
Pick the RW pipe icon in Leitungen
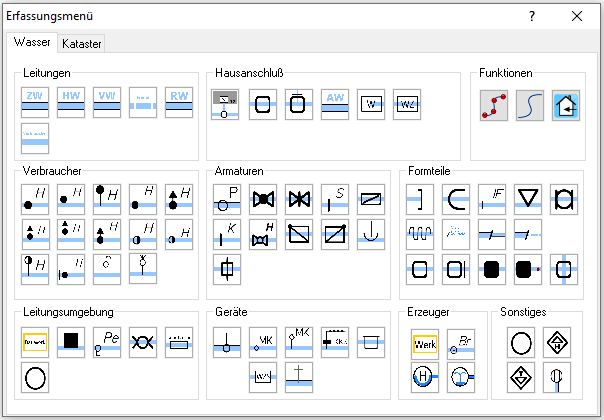(179, 104)
